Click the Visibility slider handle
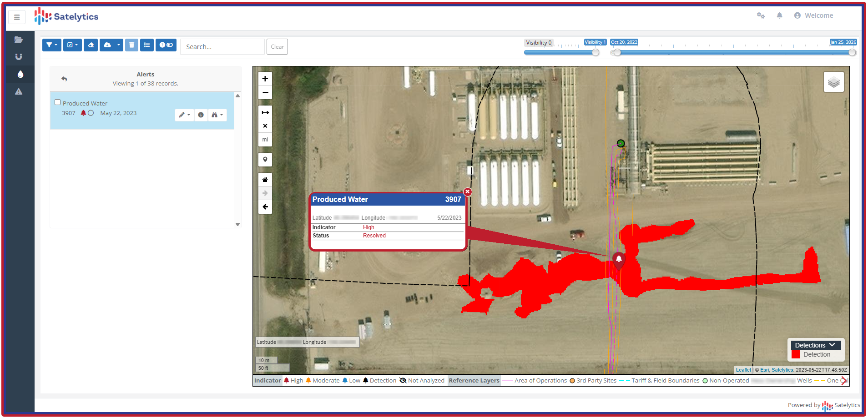The height and width of the screenshot is (418, 868). pyautogui.click(x=595, y=52)
